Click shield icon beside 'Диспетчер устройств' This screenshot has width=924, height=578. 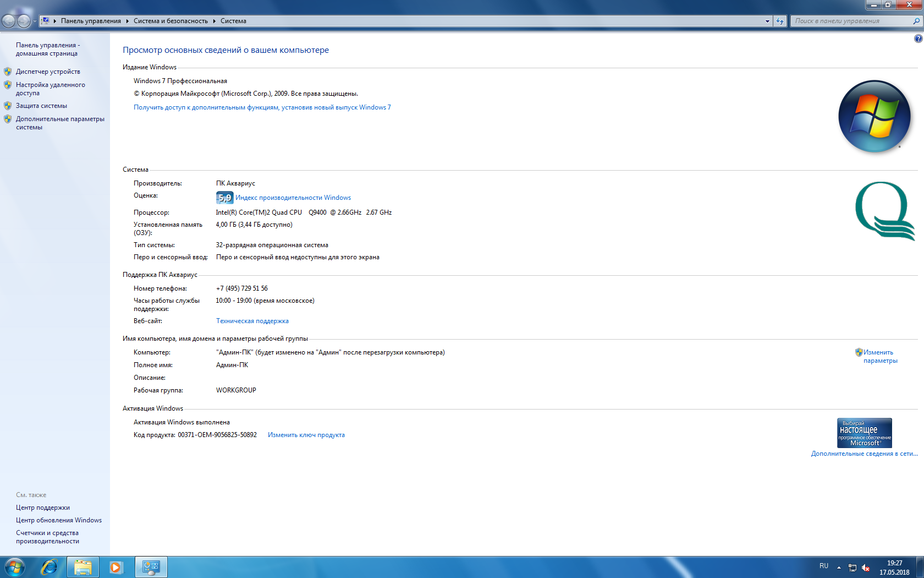[8, 72]
